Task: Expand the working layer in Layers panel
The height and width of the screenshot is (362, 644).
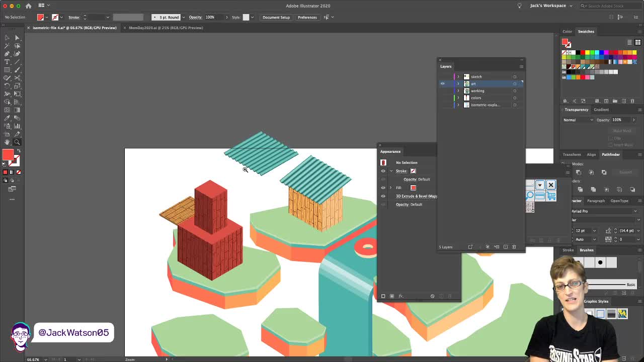Action: (x=458, y=90)
